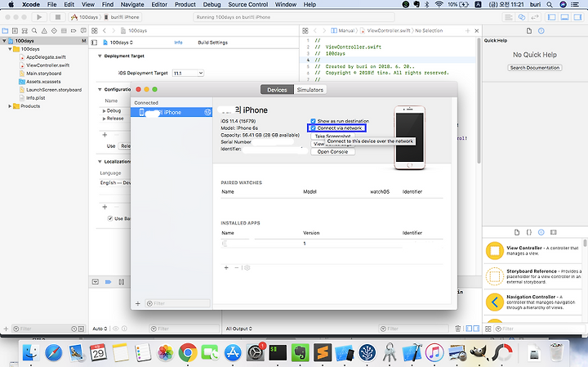This screenshot has height=367, width=588.
Task: Toggle the Debug area visibility button
Action: pyautogui.click(x=565, y=17)
